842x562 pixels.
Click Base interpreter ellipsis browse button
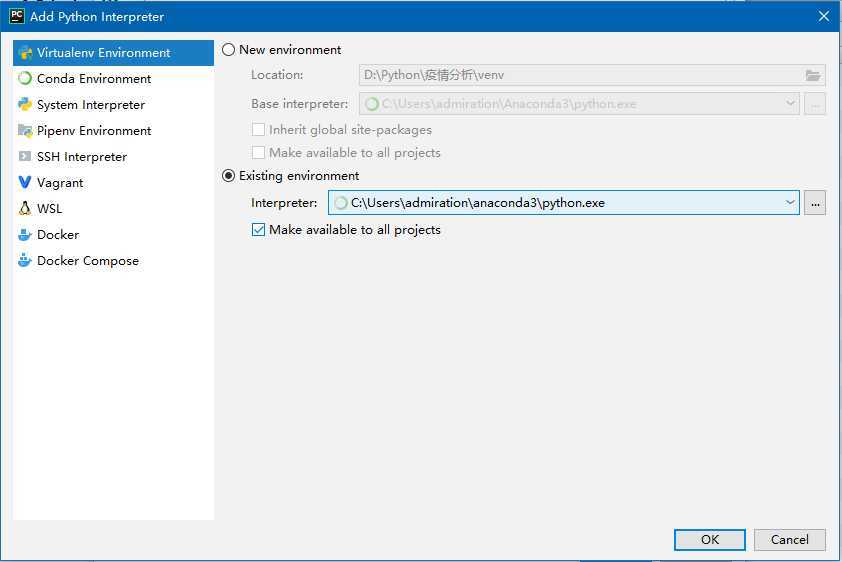(815, 104)
